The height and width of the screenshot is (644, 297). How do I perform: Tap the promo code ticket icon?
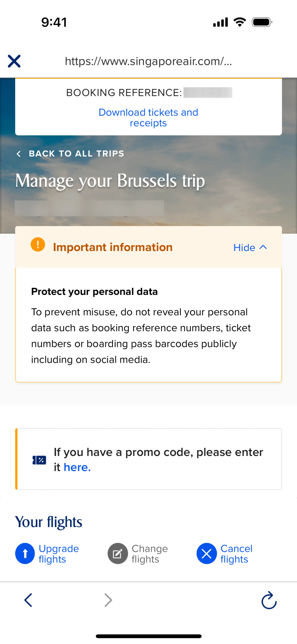click(39, 460)
